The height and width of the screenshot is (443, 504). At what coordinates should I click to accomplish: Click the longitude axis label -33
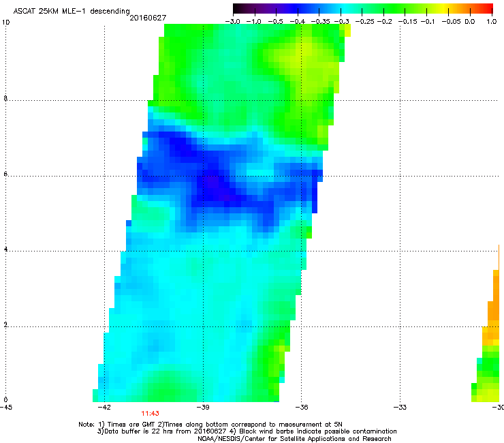(x=400, y=408)
